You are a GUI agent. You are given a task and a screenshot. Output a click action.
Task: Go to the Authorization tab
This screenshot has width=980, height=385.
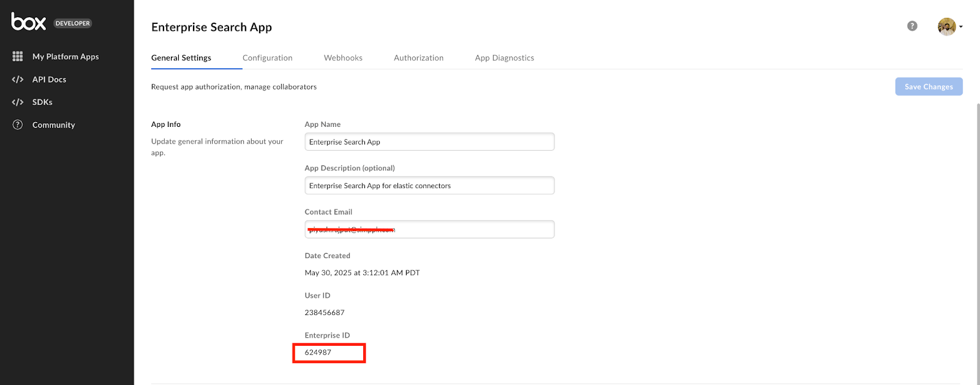tap(418, 58)
